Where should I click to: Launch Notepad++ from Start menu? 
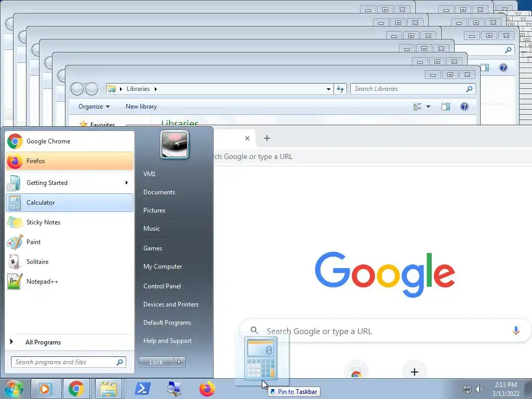[70, 281]
